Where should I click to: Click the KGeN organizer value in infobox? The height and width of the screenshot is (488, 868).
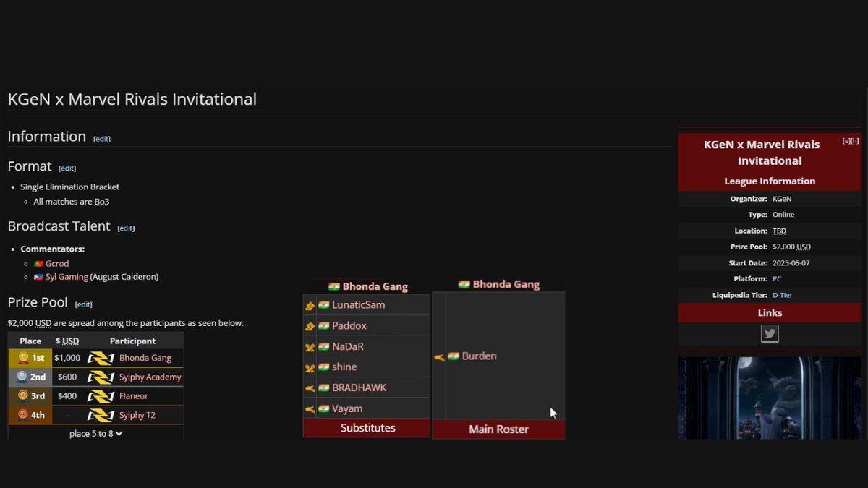(782, 199)
